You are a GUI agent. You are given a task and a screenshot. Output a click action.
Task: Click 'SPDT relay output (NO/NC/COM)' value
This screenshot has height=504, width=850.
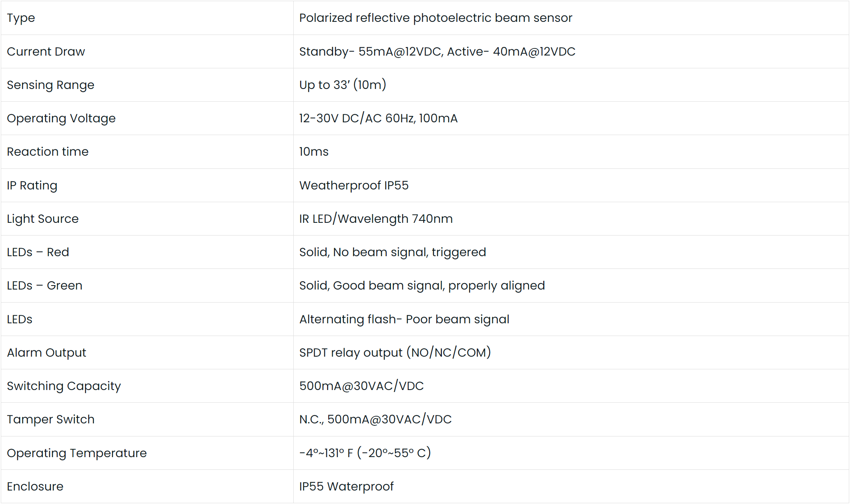click(395, 353)
